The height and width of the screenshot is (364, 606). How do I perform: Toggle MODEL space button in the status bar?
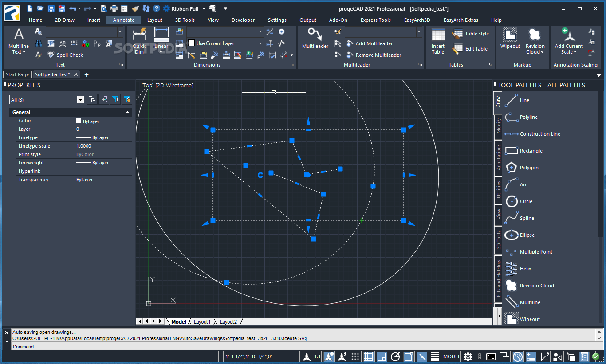(452, 356)
